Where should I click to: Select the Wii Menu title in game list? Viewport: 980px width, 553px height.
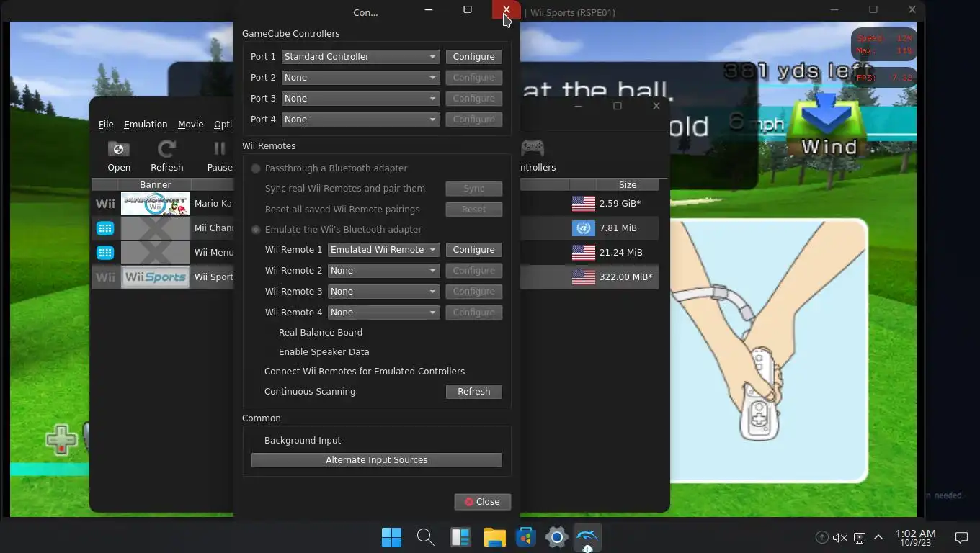click(213, 253)
